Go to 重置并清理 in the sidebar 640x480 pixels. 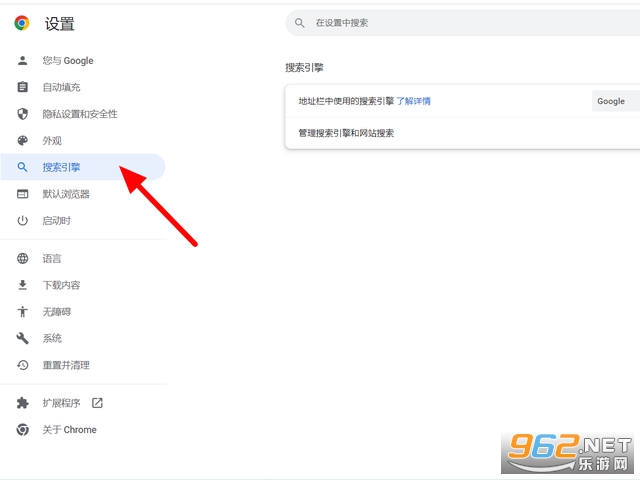(66, 365)
